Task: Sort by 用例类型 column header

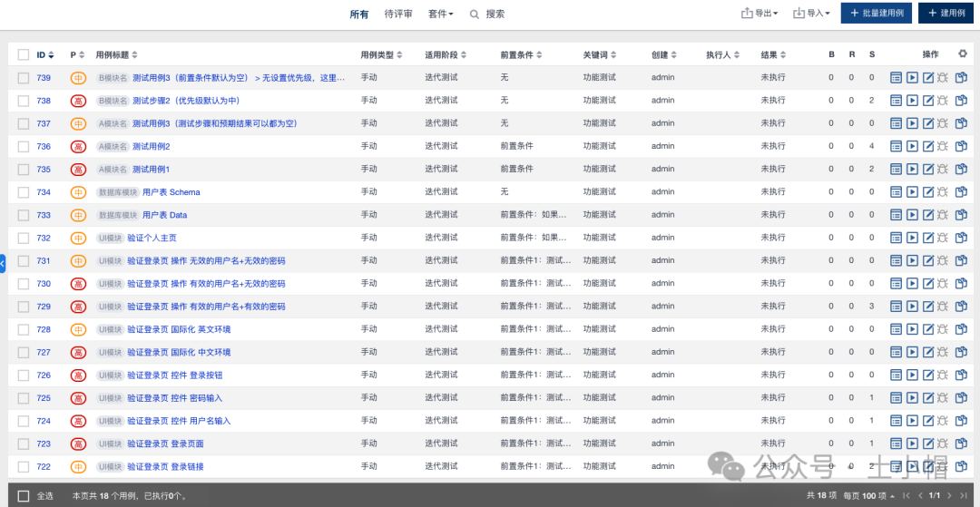Action: [382, 55]
